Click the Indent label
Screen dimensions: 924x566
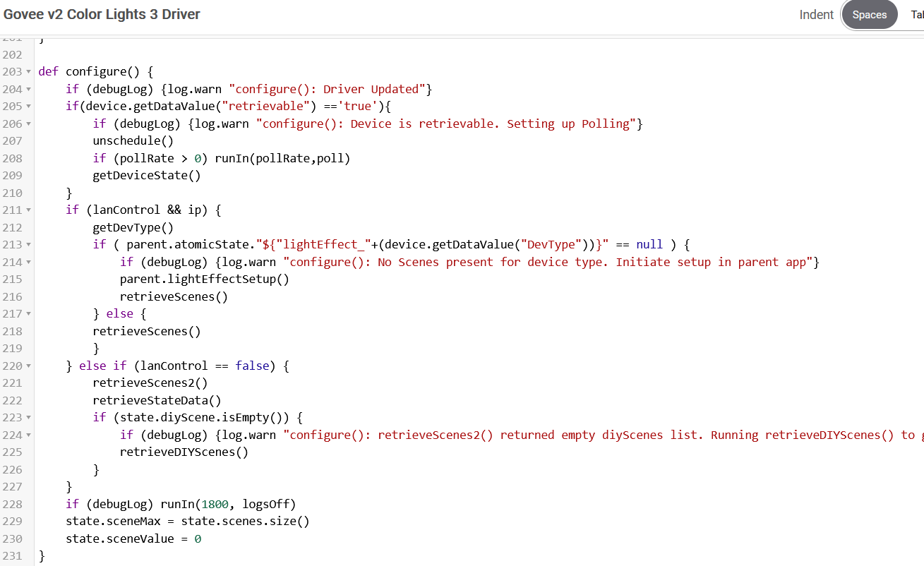pos(816,15)
